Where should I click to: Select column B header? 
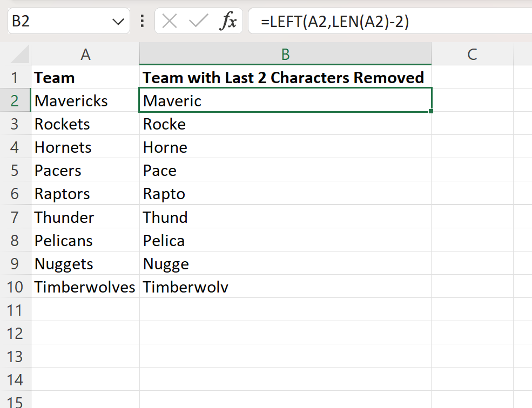coord(285,53)
